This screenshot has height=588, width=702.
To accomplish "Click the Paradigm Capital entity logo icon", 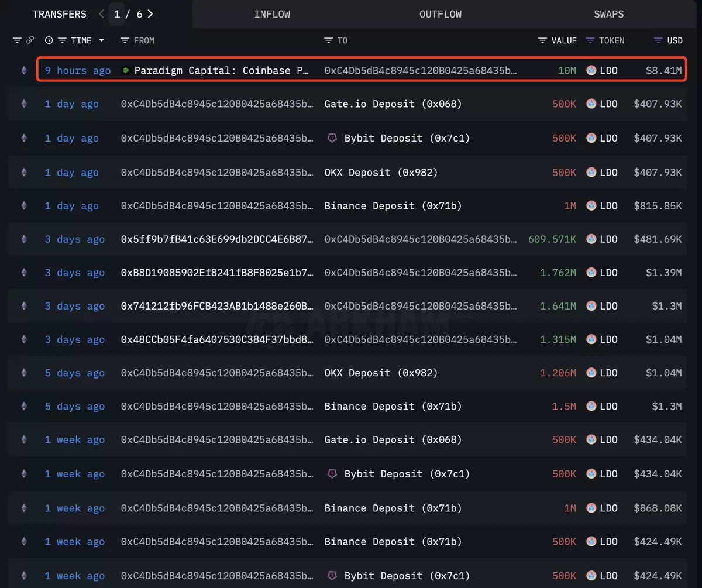I will pyautogui.click(x=125, y=70).
